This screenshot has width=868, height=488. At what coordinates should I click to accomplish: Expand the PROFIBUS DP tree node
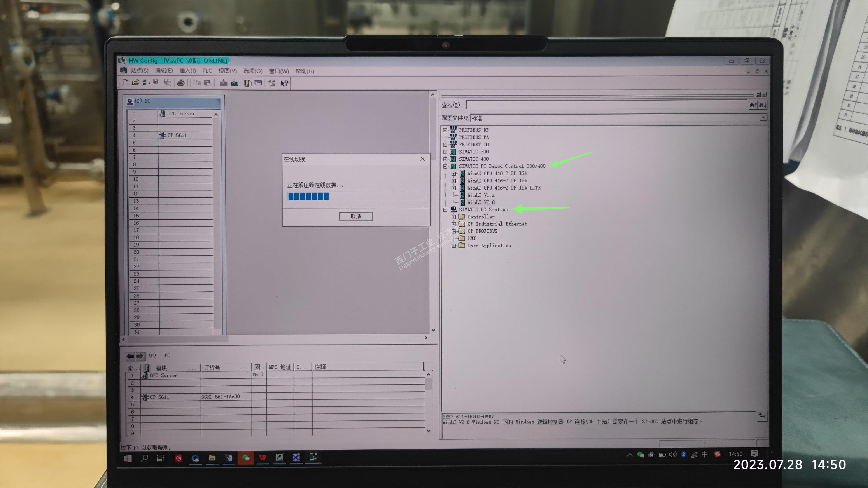[445, 130]
